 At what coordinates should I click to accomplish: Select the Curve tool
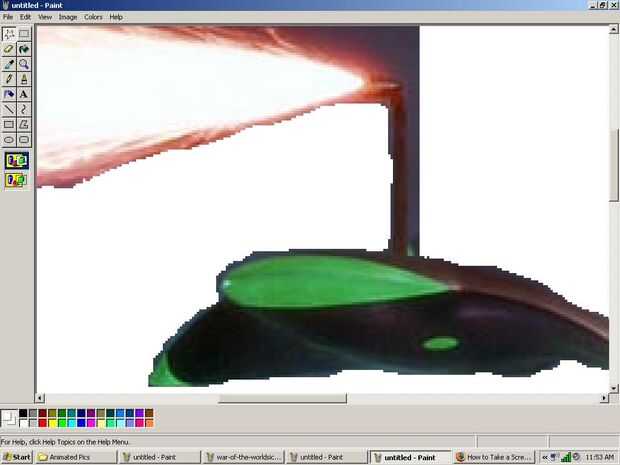point(24,109)
